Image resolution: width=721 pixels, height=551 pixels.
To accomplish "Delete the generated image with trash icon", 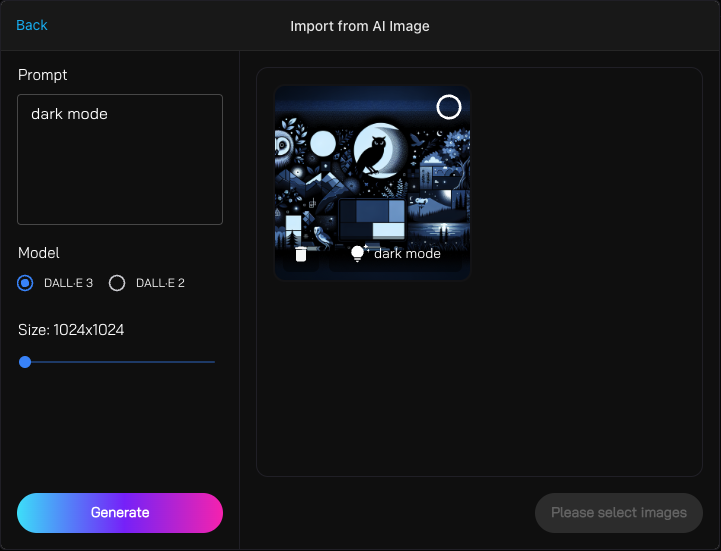I will 300,254.
